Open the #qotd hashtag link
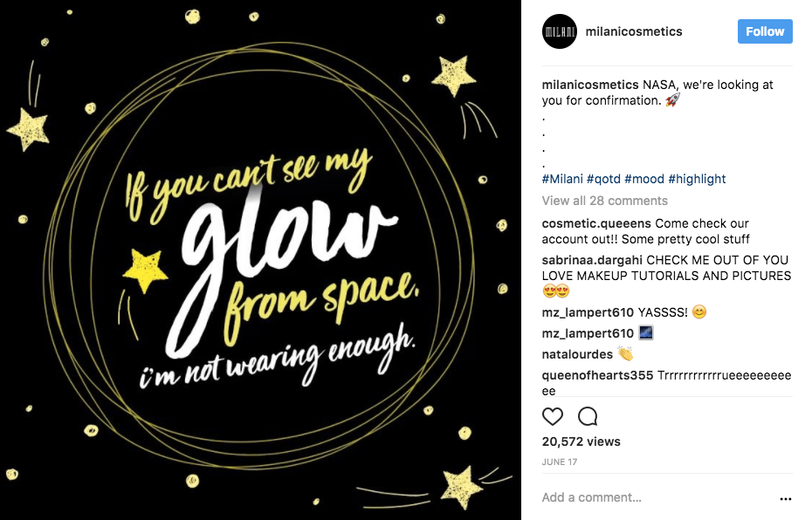This screenshot has height=520, width=812. point(603,179)
